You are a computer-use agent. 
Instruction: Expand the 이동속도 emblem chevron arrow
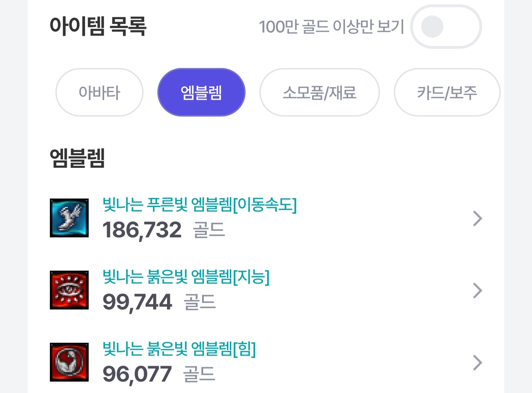pyautogui.click(x=478, y=218)
